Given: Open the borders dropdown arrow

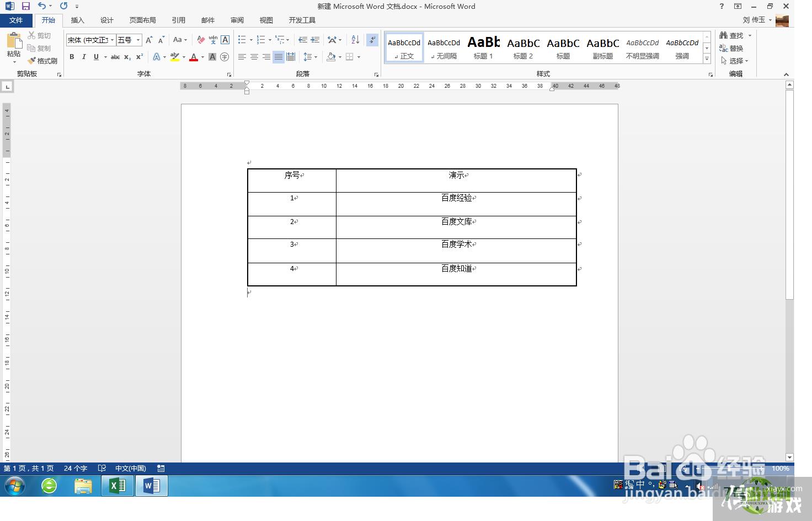Looking at the screenshot, I should 359,57.
